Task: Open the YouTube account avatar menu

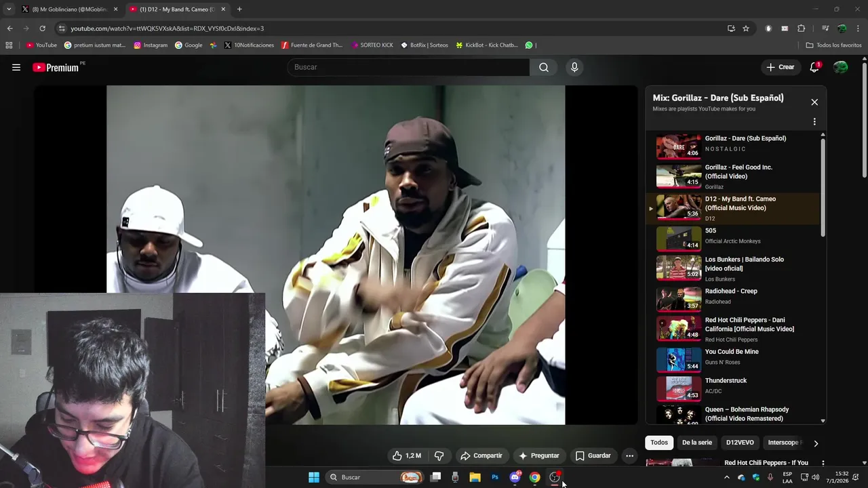Action: tap(840, 67)
